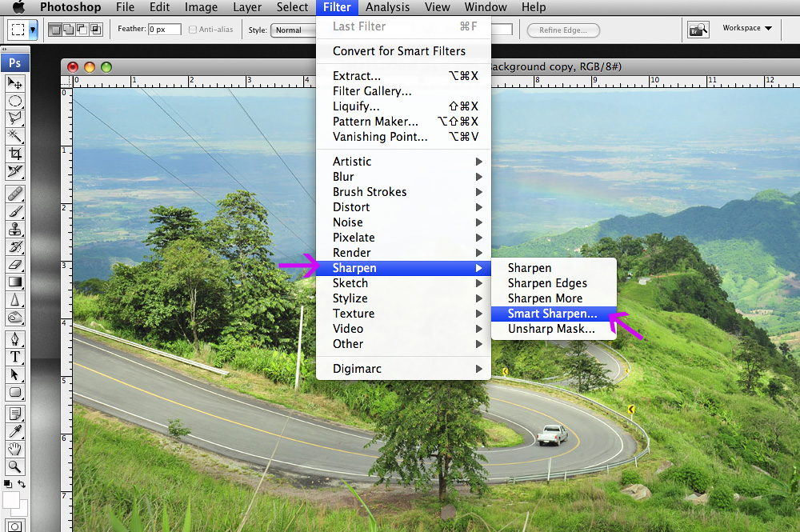Pick the Clone Stamp tool
The image size is (800, 532).
[x=15, y=229]
